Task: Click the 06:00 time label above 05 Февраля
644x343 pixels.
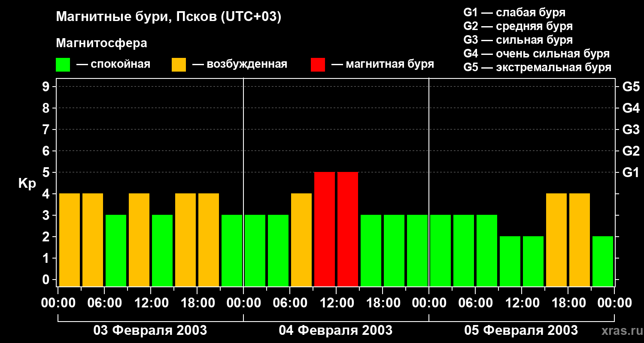Action: click(475, 303)
